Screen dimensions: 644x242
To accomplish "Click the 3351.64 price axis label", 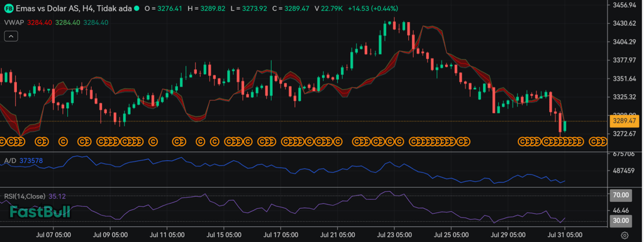I will coord(624,79).
